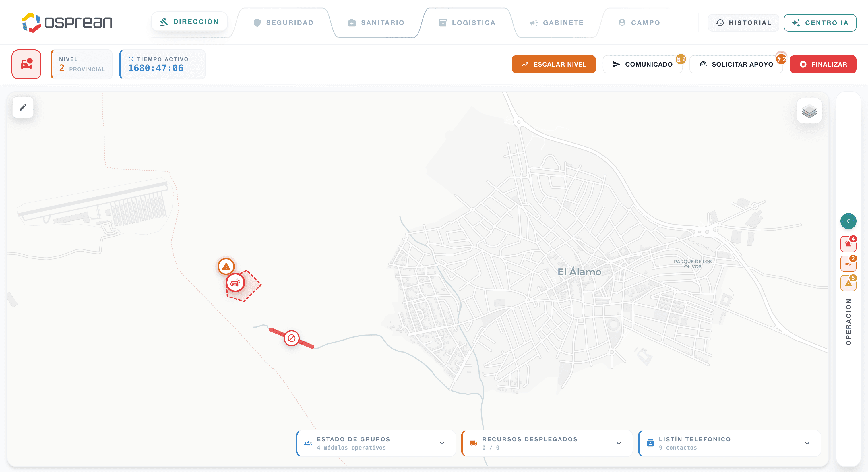868x472 pixels.
Task: Click the road closure prohibition marker
Action: pos(291,338)
